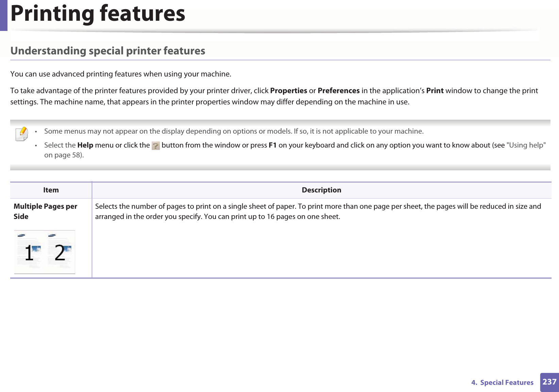The height and width of the screenshot is (392, 559).
Task: Click page 2 in the preview illustration
Action: point(60,251)
